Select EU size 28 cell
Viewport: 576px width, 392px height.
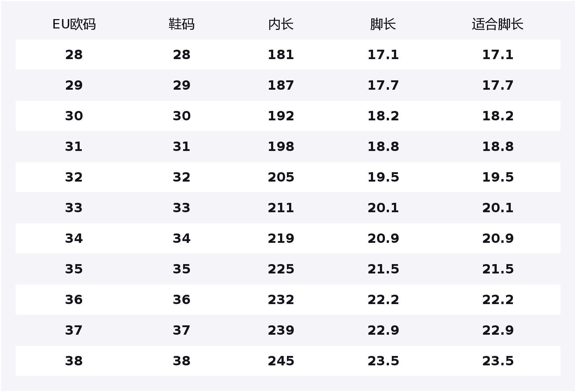click(x=74, y=55)
